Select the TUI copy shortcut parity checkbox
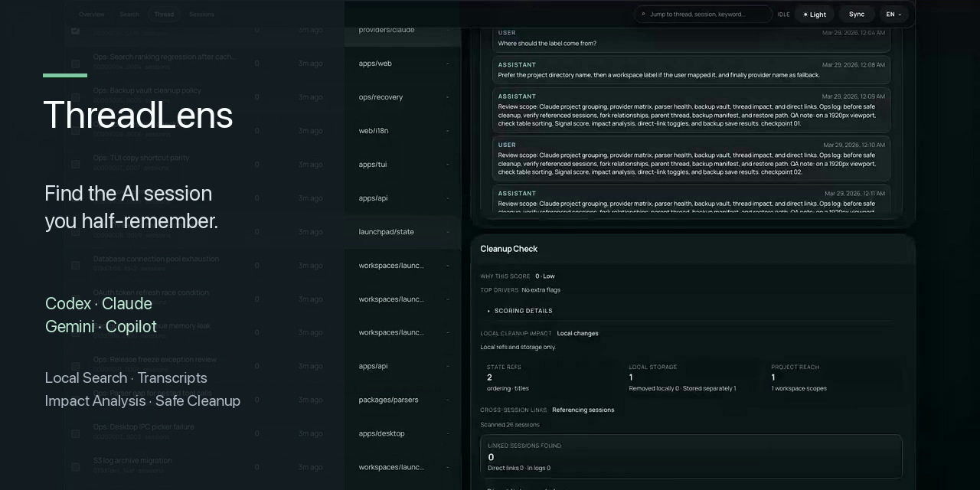The image size is (980, 490). 76,165
